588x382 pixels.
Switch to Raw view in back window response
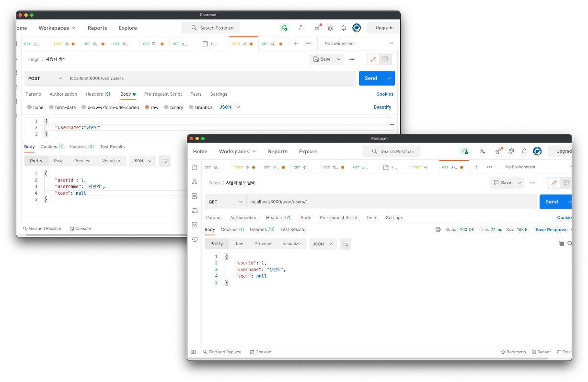point(58,161)
